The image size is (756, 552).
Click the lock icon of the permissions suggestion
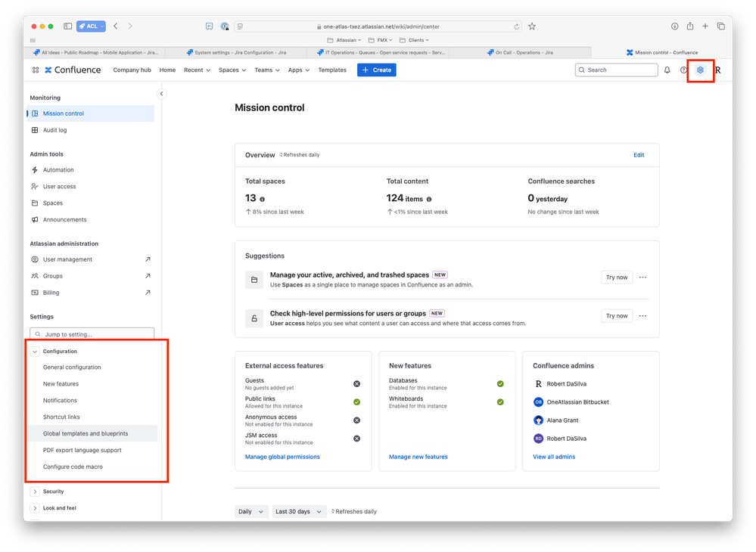(x=254, y=318)
